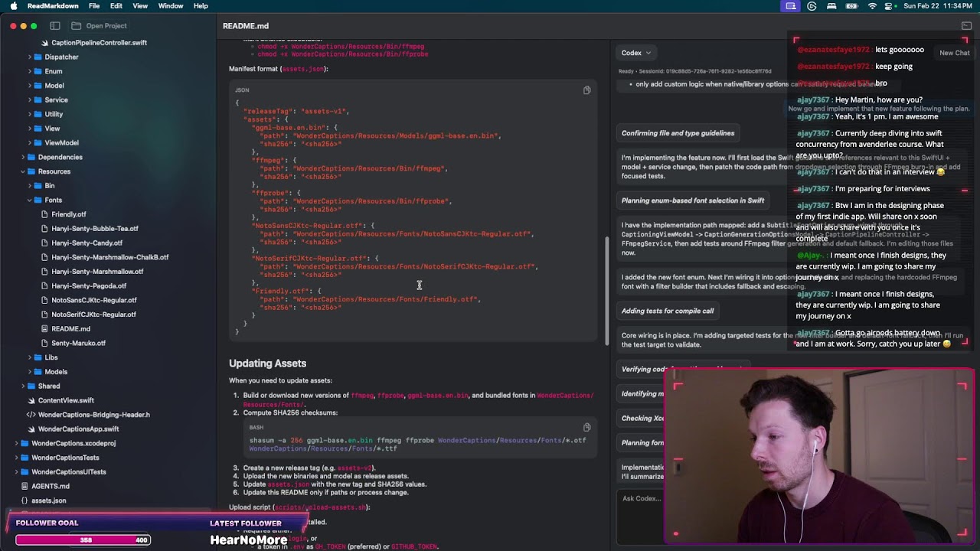Click the Ask Codex input field

point(642,499)
